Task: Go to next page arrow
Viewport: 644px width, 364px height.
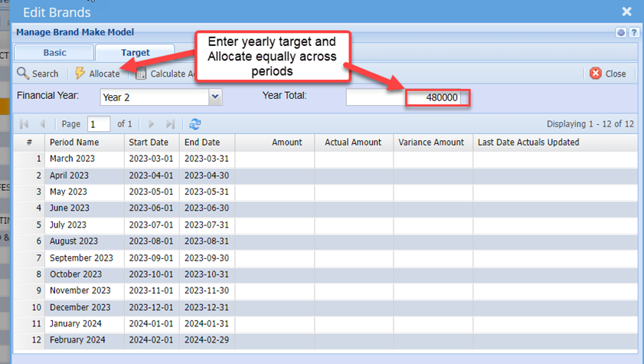Action: pyautogui.click(x=151, y=123)
